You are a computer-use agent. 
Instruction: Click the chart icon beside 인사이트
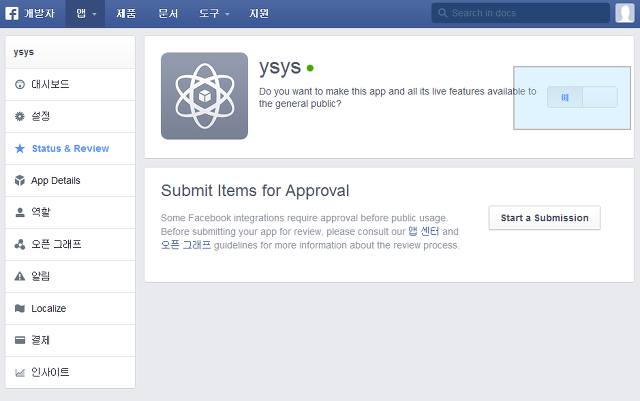tap(20, 372)
